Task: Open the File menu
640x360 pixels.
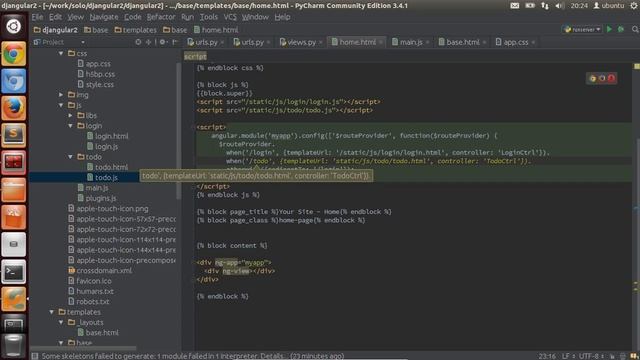Action: [37, 17]
